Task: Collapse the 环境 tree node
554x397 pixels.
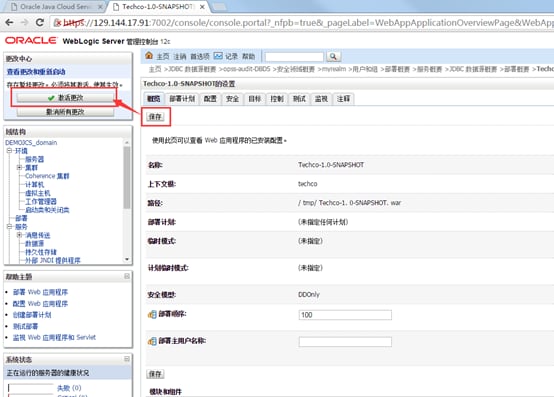Action: (x=9, y=150)
